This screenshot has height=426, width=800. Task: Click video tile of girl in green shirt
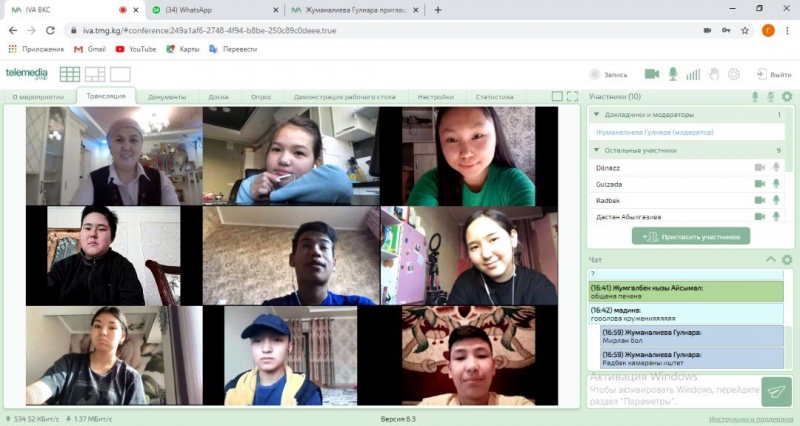coord(468,156)
